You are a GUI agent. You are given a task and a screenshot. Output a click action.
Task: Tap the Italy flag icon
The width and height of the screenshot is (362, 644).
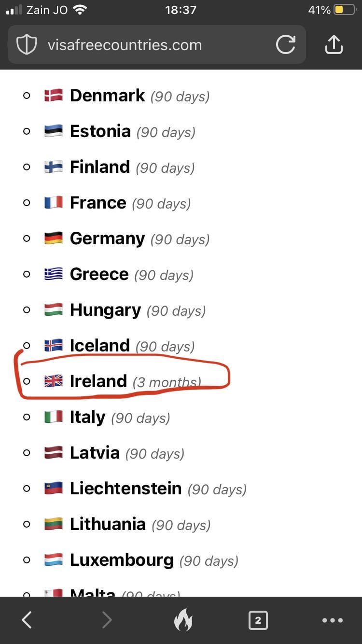coord(54,417)
